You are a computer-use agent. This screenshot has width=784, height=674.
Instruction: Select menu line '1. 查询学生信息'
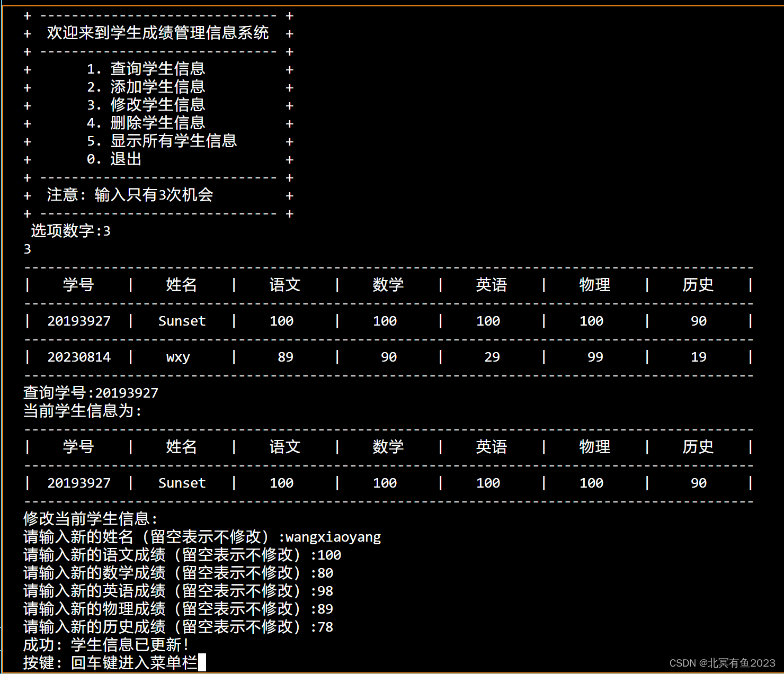[146, 69]
